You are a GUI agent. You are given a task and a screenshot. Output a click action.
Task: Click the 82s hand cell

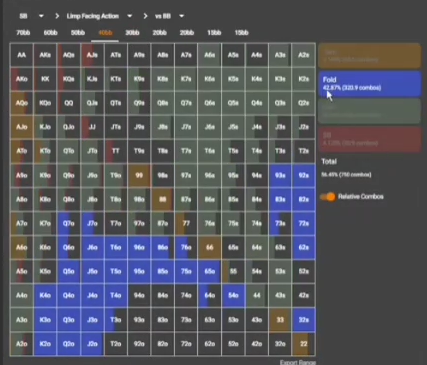point(303,199)
